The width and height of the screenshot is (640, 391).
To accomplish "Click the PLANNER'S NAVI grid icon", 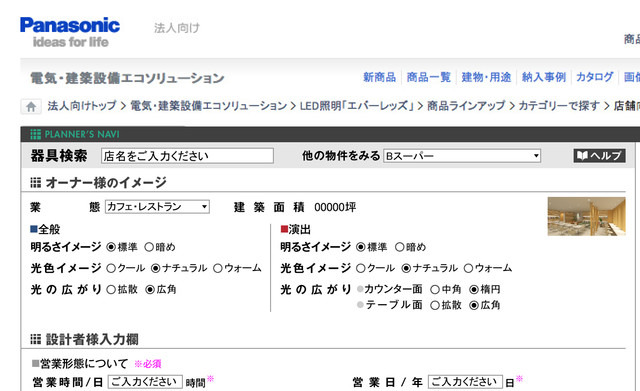I will click(x=36, y=134).
